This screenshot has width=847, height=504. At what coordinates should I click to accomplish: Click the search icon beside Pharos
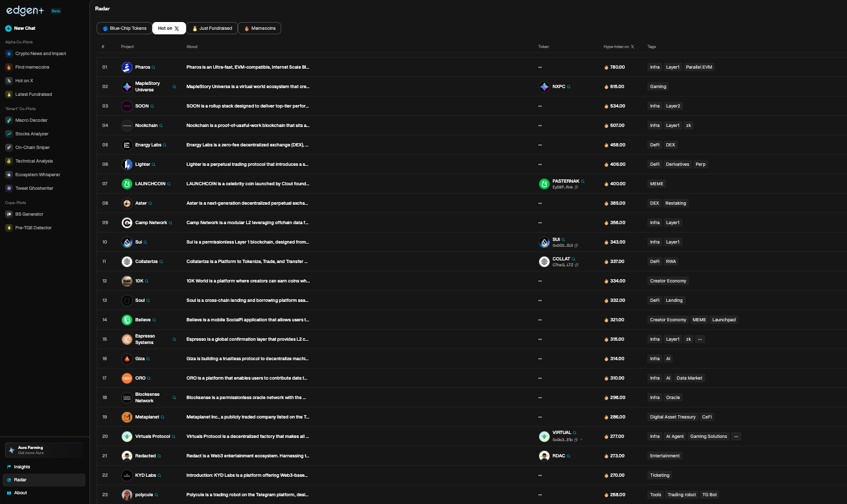click(x=154, y=67)
